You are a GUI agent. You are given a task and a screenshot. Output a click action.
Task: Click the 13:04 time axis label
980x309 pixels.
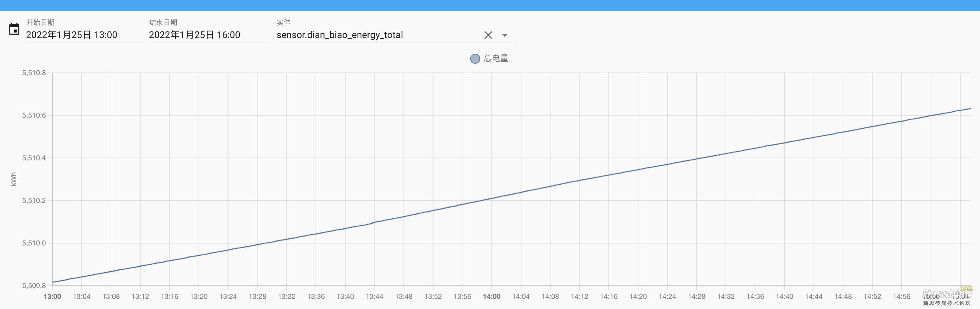(x=82, y=297)
